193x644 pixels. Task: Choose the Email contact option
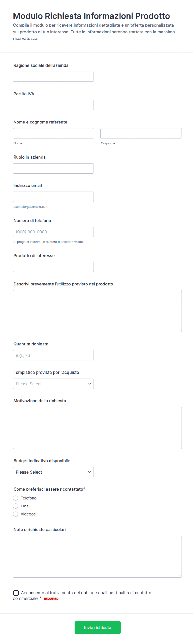pyautogui.click(x=16, y=506)
